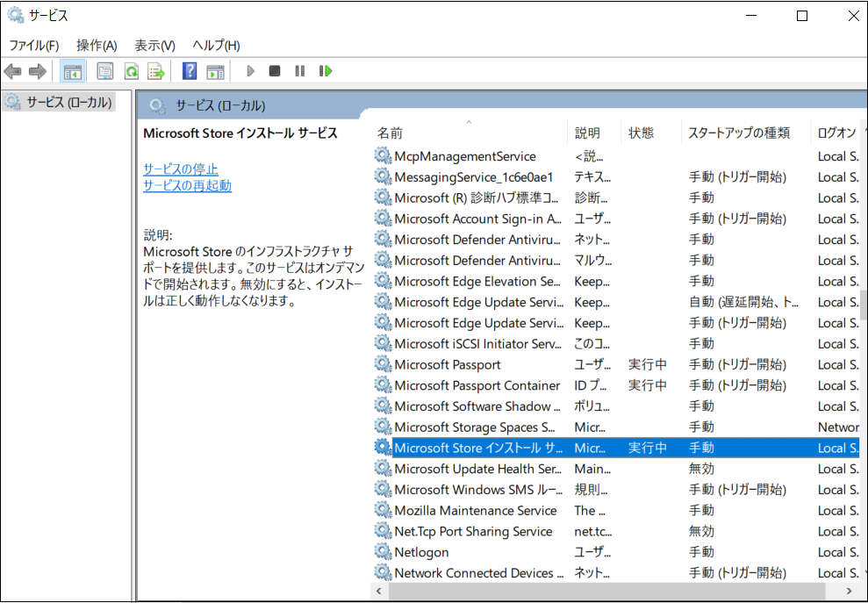Click the Back arrow toolbar icon
This screenshot has height=603, width=868.
[x=13, y=71]
